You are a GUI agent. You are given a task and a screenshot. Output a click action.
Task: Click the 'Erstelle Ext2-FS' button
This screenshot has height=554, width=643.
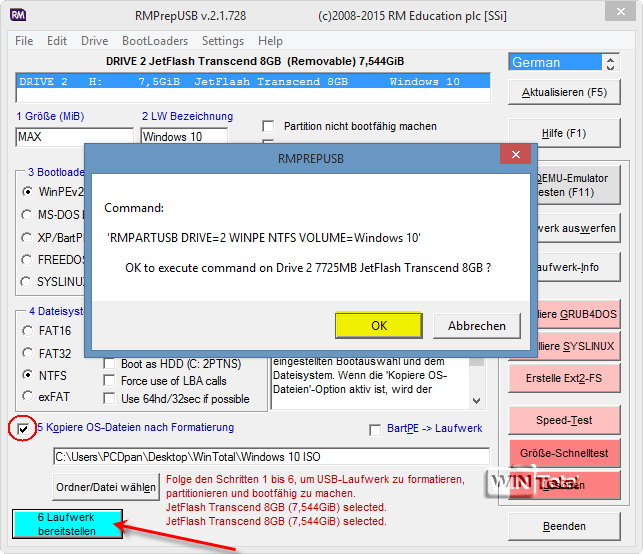(x=564, y=378)
